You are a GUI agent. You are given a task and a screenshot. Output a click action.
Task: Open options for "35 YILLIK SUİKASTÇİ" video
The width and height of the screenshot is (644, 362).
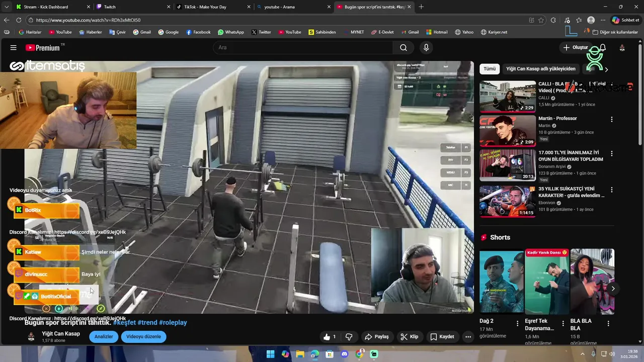click(x=612, y=190)
